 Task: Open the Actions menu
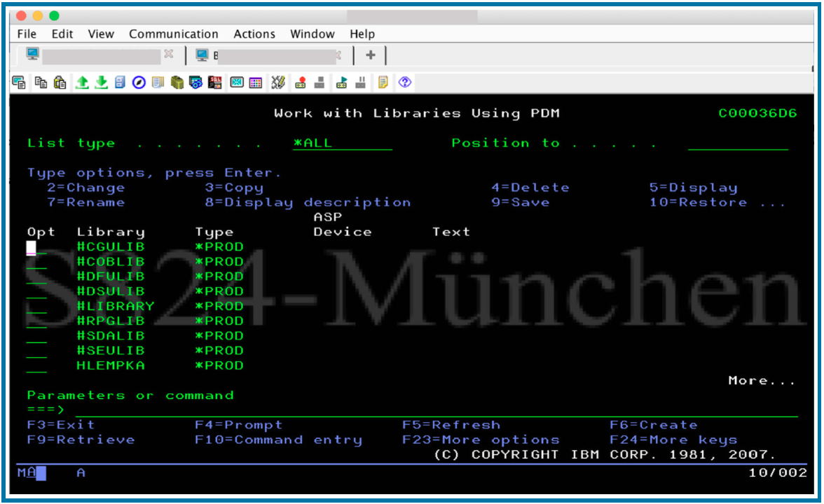click(254, 34)
